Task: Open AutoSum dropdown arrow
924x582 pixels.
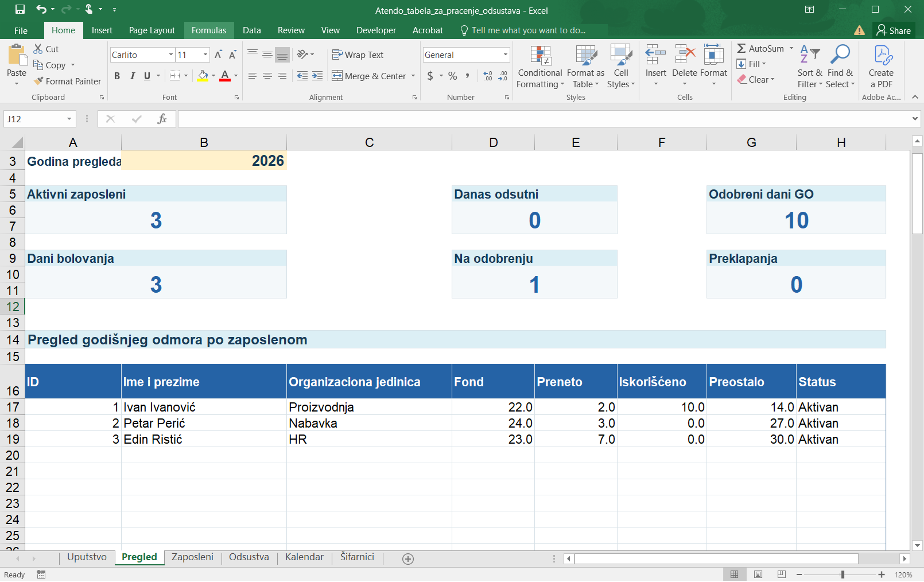Action: pyautogui.click(x=791, y=49)
